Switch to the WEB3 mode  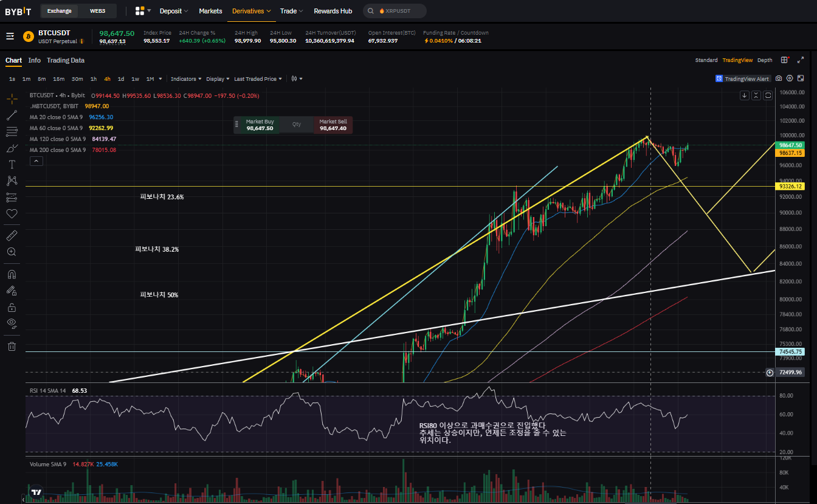[x=97, y=11]
